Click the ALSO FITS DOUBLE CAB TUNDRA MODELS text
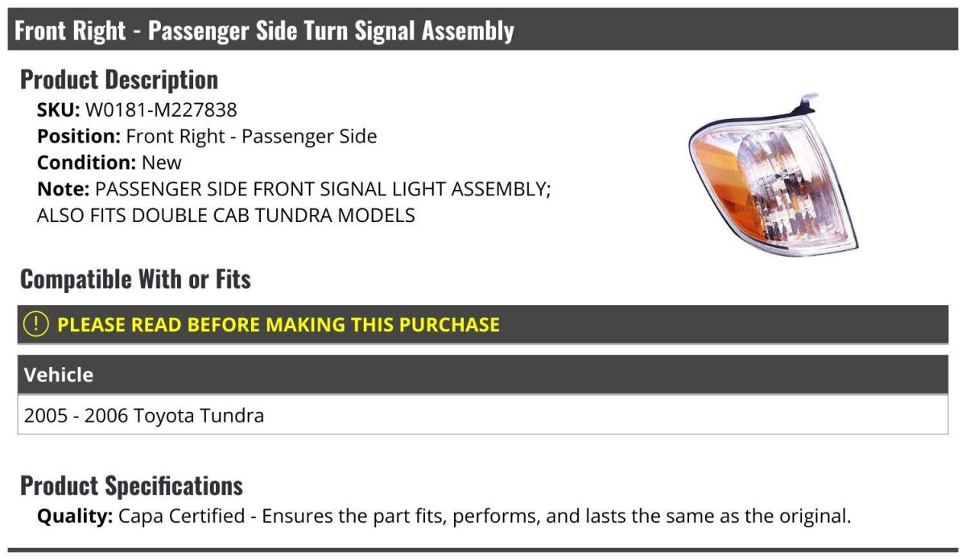966x560 pixels. pyautogui.click(x=226, y=215)
